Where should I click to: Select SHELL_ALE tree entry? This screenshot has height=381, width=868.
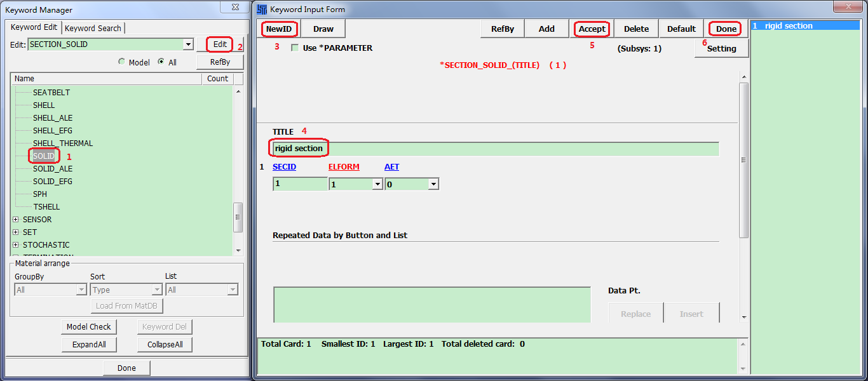[53, 118]
